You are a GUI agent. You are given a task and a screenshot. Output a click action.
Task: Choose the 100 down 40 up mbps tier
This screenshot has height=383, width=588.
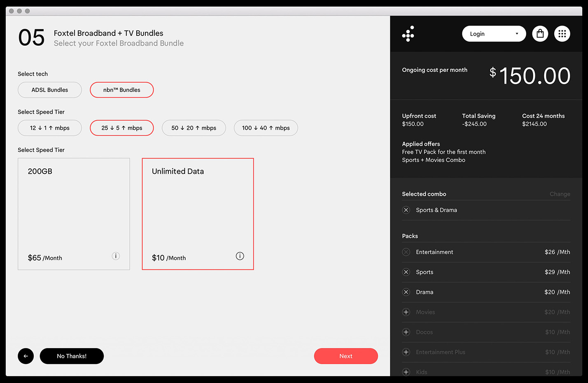click(x=266, y=128)
